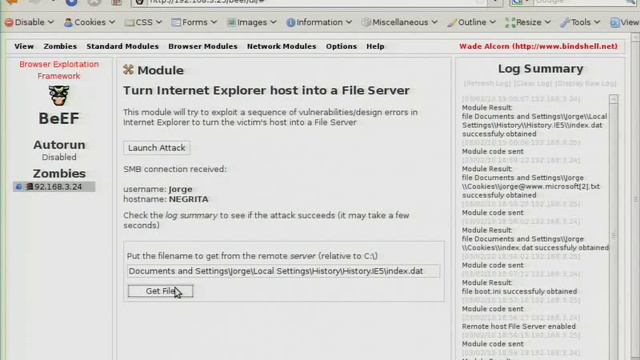Image resolution: width=640 pixels, height=360 pixels.
Task: Click the blue Information icon
Action: (x=291, y=22)
